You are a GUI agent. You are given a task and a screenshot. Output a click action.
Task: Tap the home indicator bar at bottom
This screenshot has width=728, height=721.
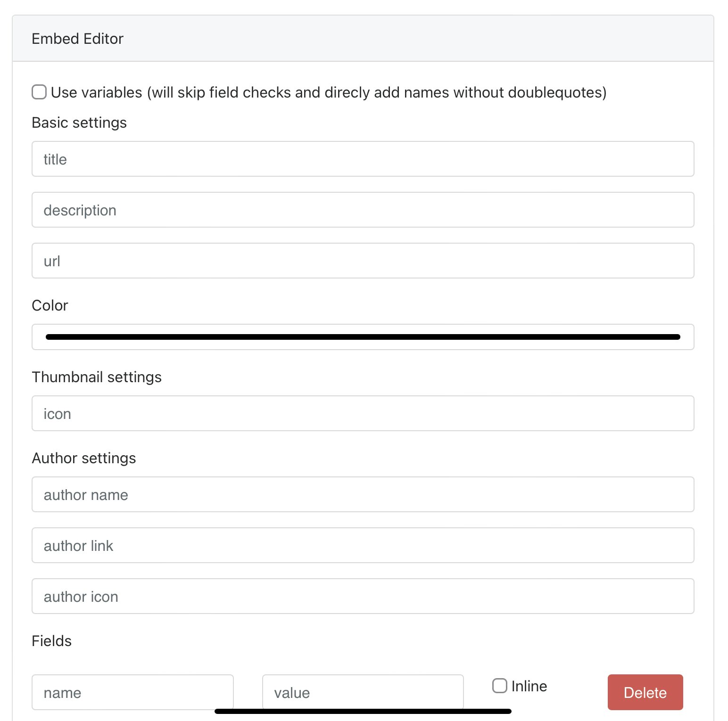click(x=363, y=711)
